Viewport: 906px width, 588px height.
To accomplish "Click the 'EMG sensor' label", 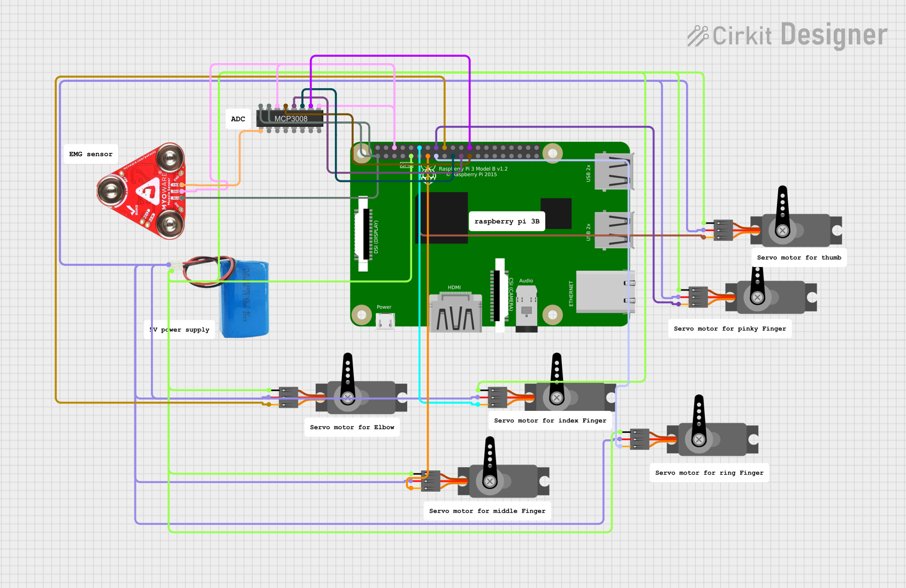I will [91, 154].
